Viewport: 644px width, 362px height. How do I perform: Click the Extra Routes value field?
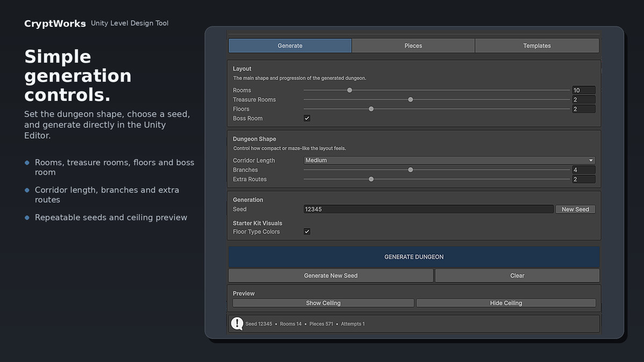tap(583, 179)
